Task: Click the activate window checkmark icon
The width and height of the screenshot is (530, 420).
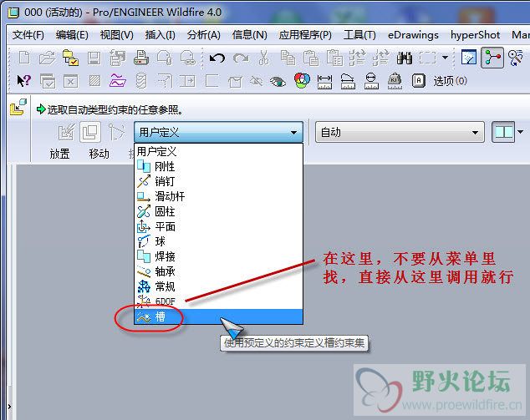Action: coord(48,81)
